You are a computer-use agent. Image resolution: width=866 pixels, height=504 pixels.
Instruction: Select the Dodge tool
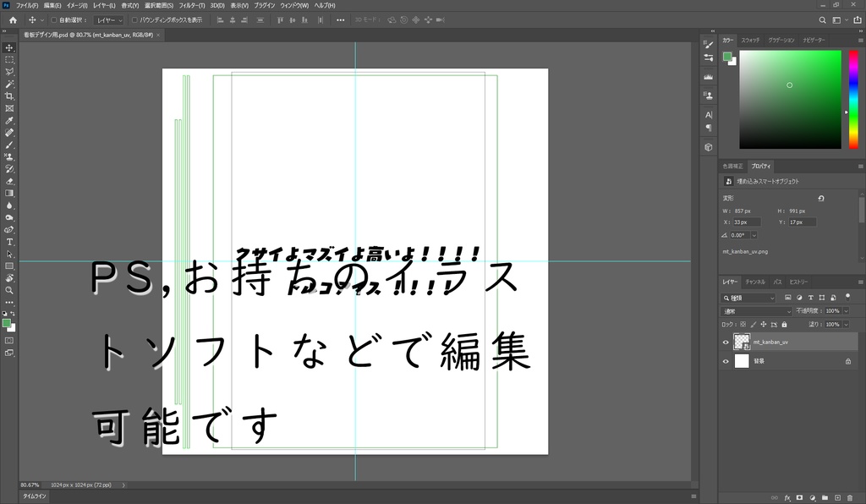(9, 217)
